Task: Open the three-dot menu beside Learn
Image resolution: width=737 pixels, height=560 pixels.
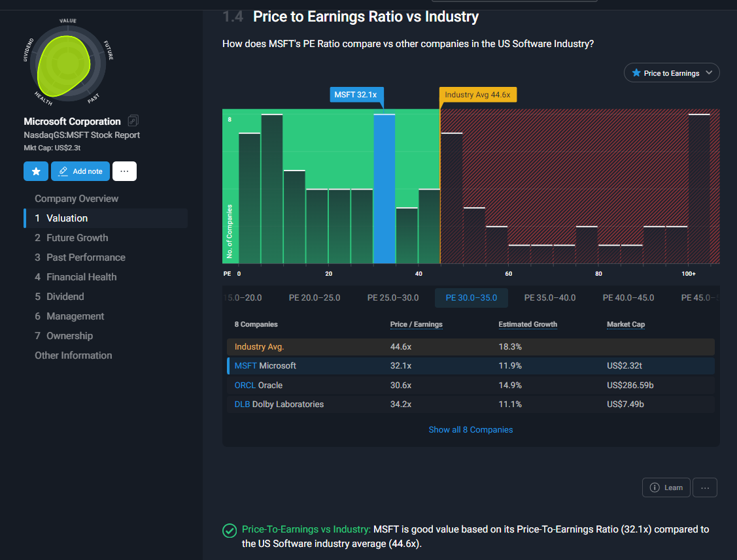Action: (705, 487)
